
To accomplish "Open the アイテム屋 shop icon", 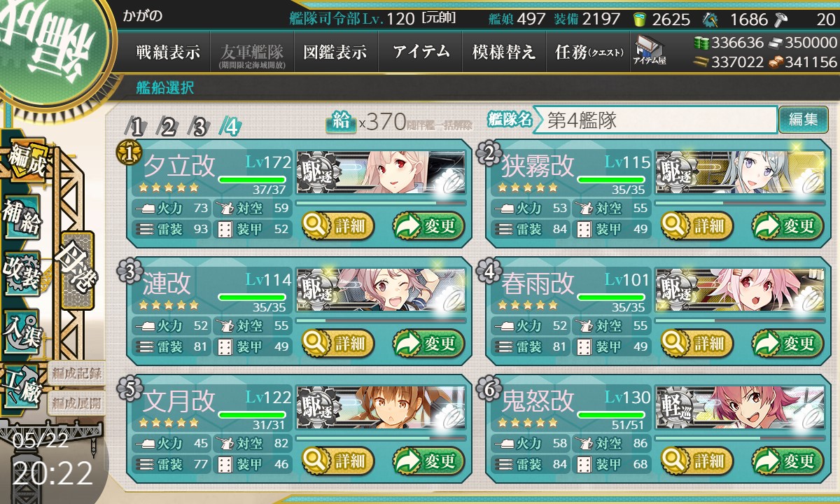I will coord(650,50).
